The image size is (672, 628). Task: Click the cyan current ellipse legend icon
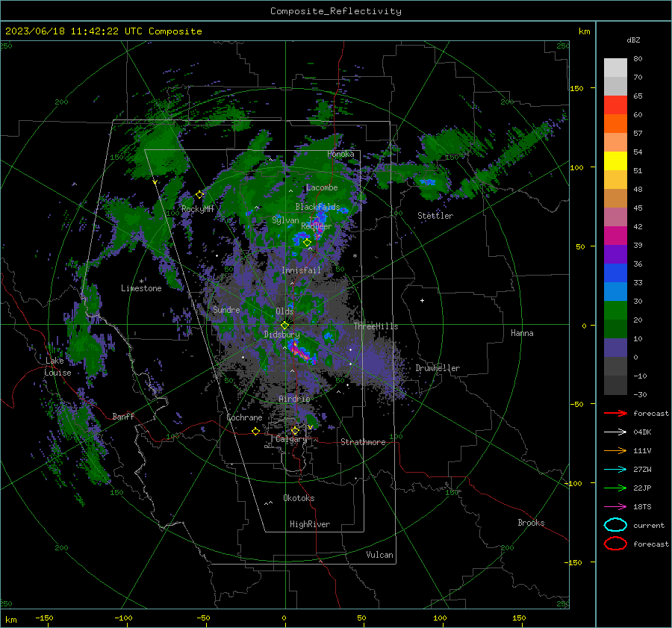(615, 525)
